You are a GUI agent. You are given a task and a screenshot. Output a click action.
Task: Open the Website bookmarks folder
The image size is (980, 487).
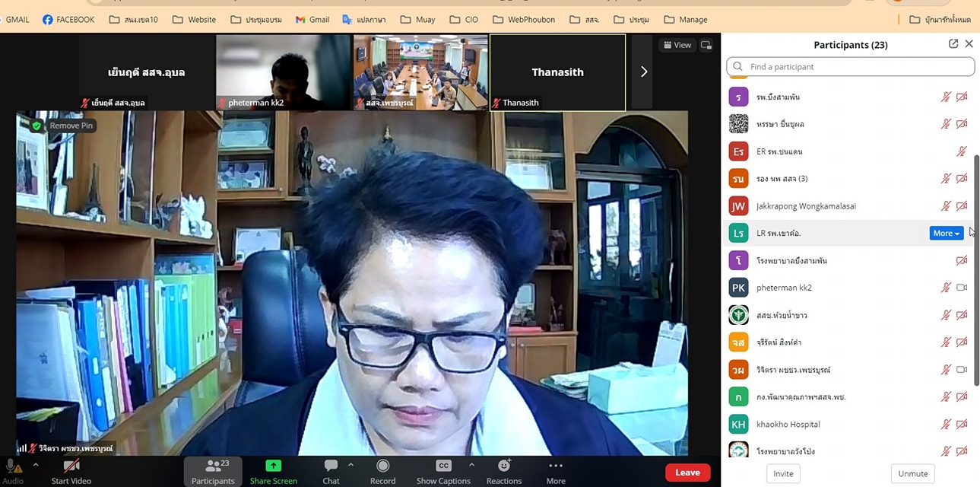click(x=194, y=19)
